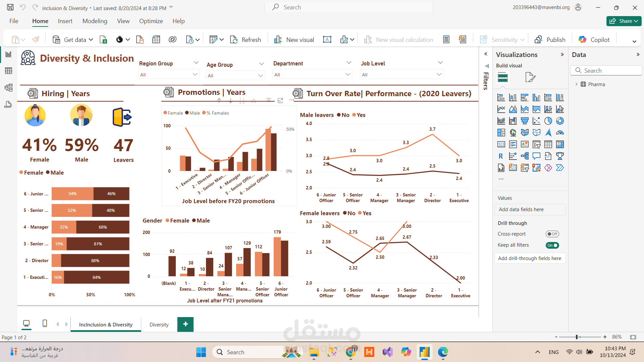This screenshot has width=644, height=362.
Task: Open the Format visual pane icon
Action: pos(530,77)
